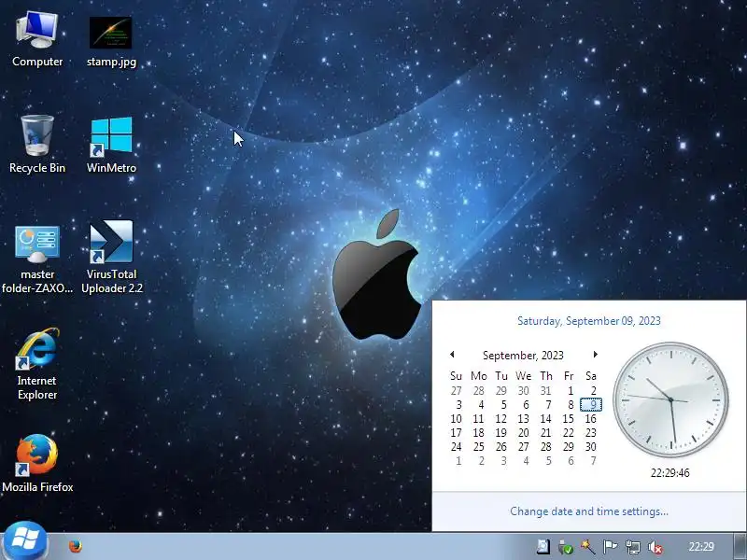Select the master folder-ZAXO icon

tap(37, 259)
